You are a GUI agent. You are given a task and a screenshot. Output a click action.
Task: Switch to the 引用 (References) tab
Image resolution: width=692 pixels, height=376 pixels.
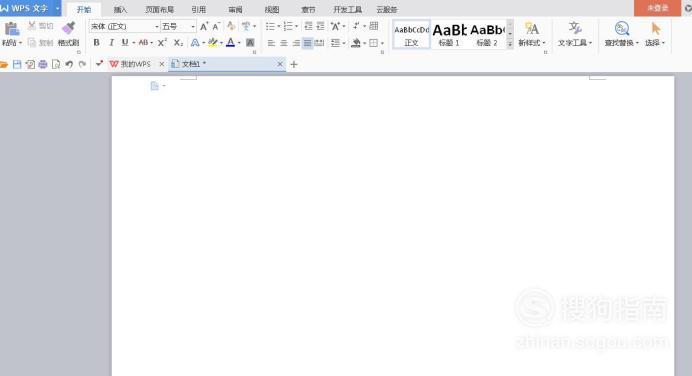click(x=199, y=9)
